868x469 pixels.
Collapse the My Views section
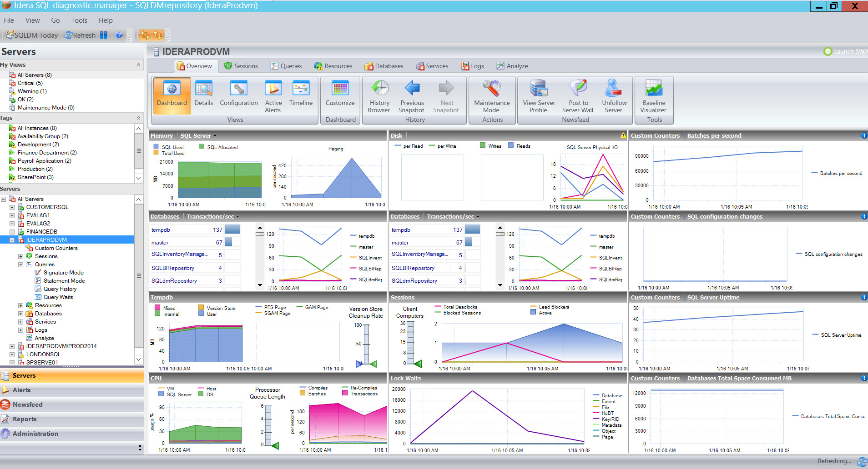(138, 65)
